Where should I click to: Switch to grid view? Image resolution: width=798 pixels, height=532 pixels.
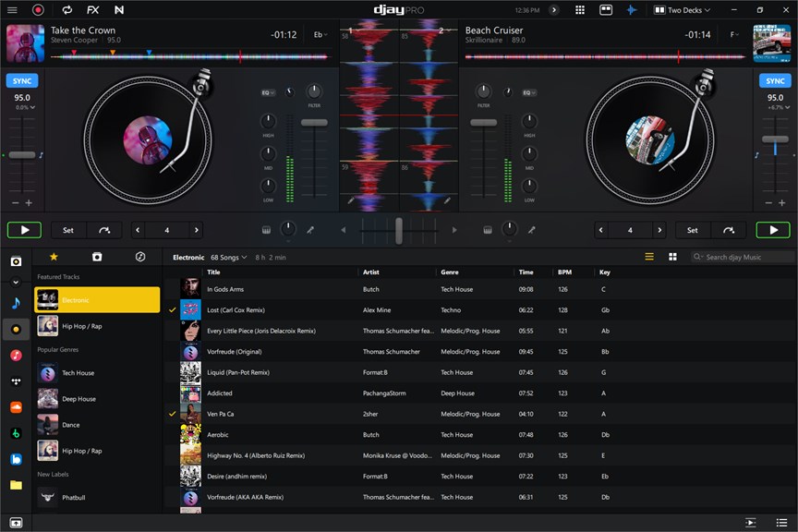tap(672, 257)
